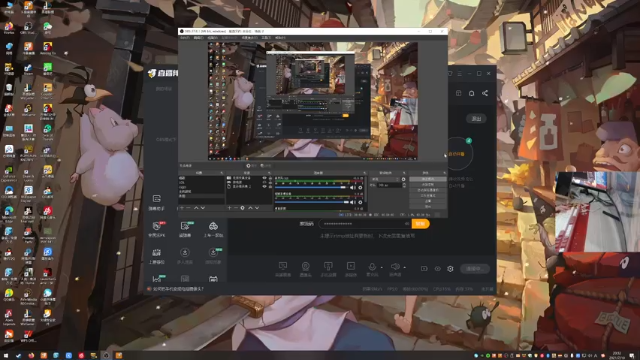Open settings gear of the first mixer channel
The image size is (640, 360).
pos(360,187)
